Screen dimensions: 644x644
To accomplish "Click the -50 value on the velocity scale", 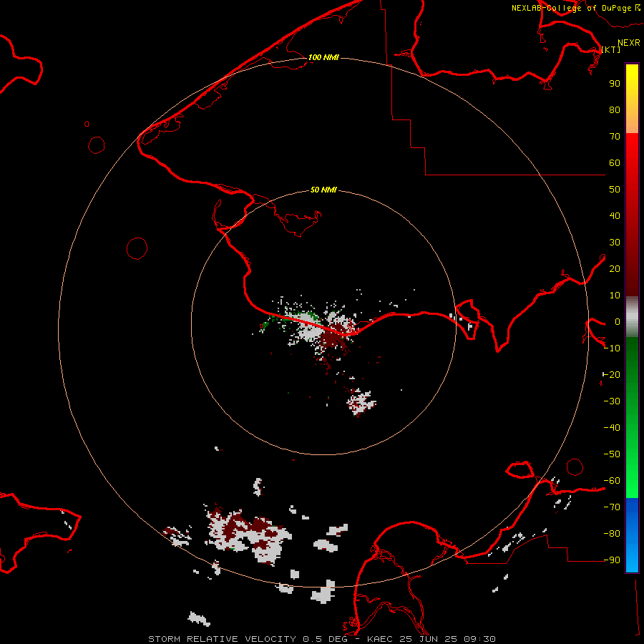I will tap(612, 454).
